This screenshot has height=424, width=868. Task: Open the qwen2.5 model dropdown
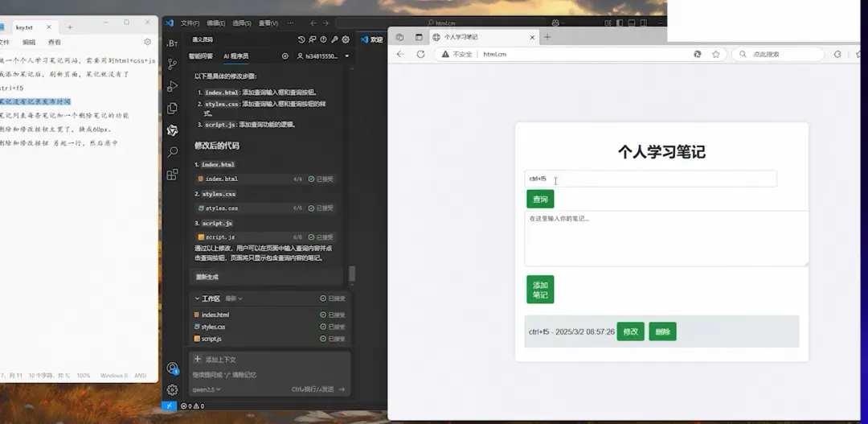pos(207,389)
